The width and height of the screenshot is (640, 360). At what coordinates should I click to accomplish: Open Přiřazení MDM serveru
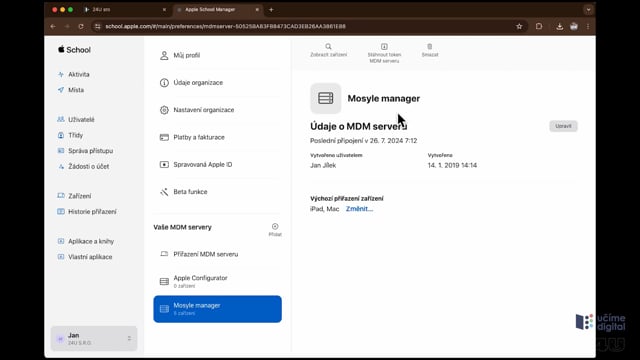(217, 254)
